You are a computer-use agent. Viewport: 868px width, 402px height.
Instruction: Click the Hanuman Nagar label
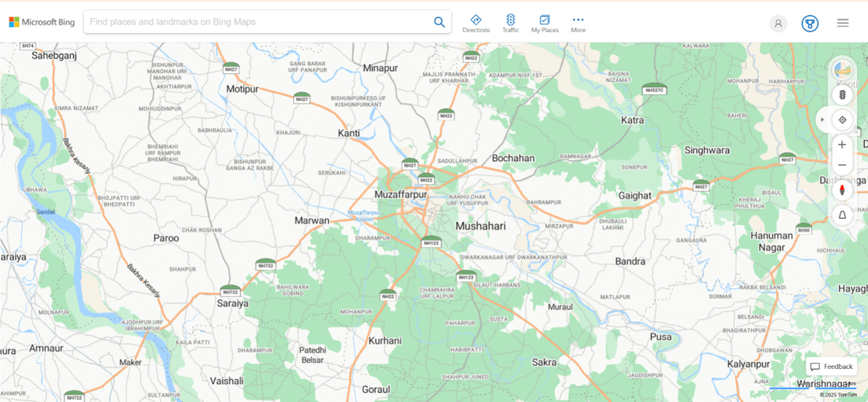[x=771, y=242]
